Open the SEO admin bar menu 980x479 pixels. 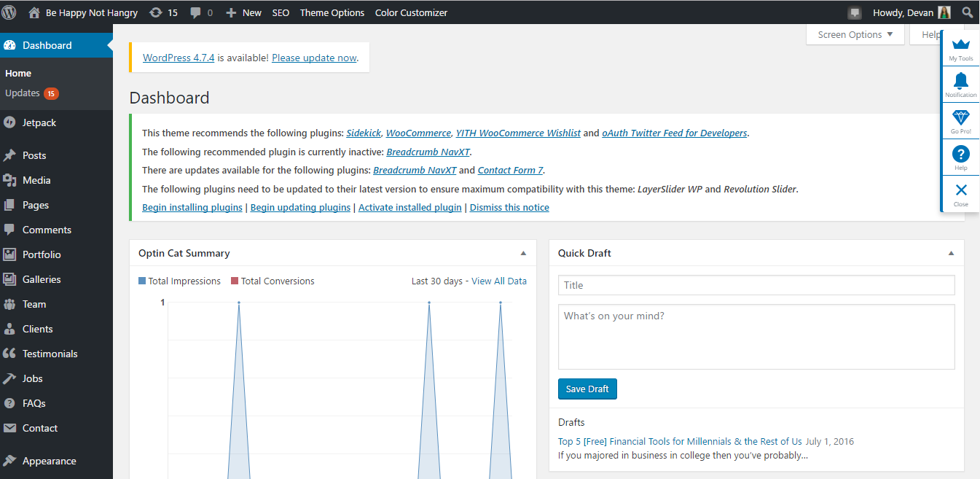281,12
